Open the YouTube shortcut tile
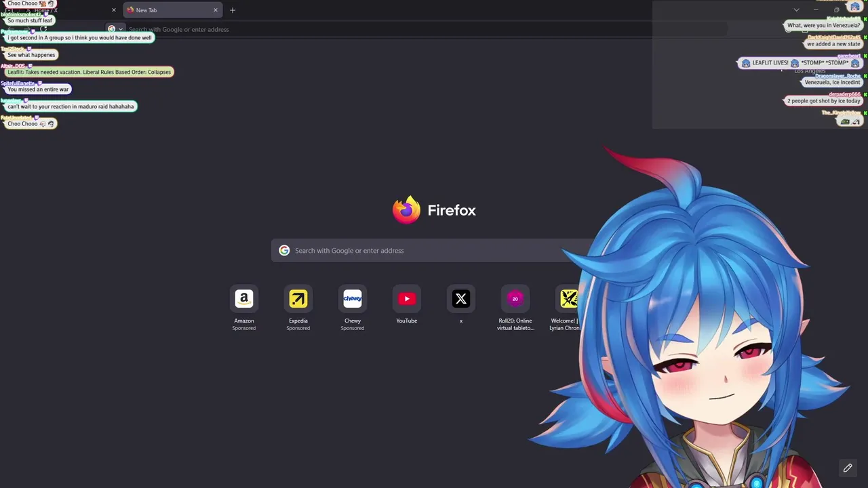This screenshot has width=868, height=488. (x=407, y=299)
